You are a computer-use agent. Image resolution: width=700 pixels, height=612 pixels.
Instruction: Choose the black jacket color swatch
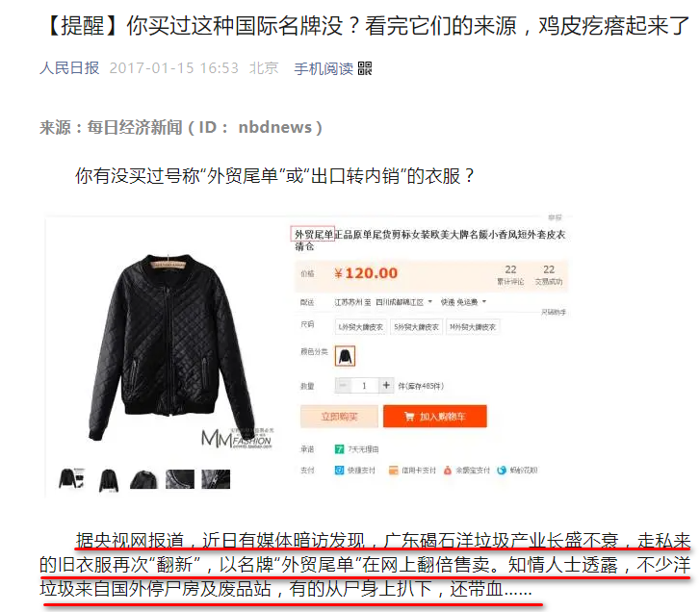point(345,356)
